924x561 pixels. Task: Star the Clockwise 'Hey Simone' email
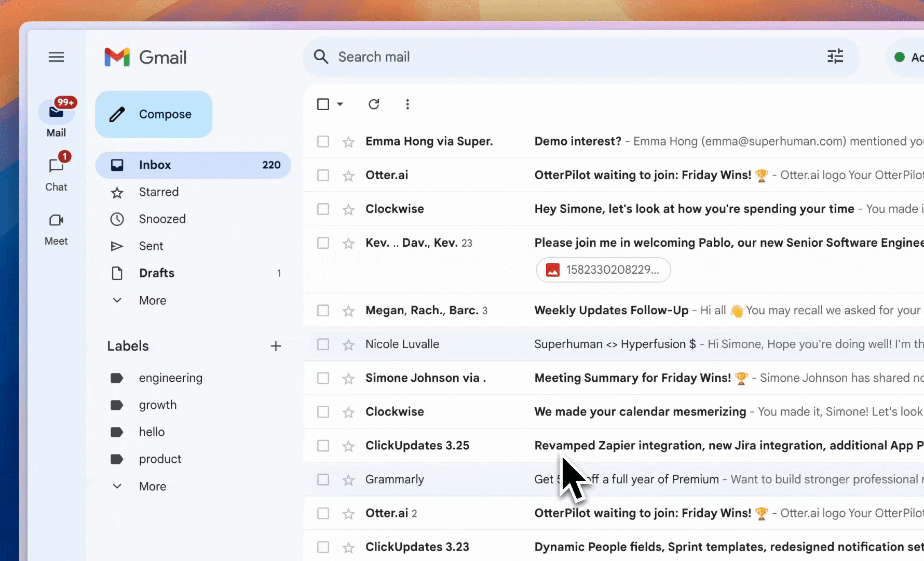[348, 209]
